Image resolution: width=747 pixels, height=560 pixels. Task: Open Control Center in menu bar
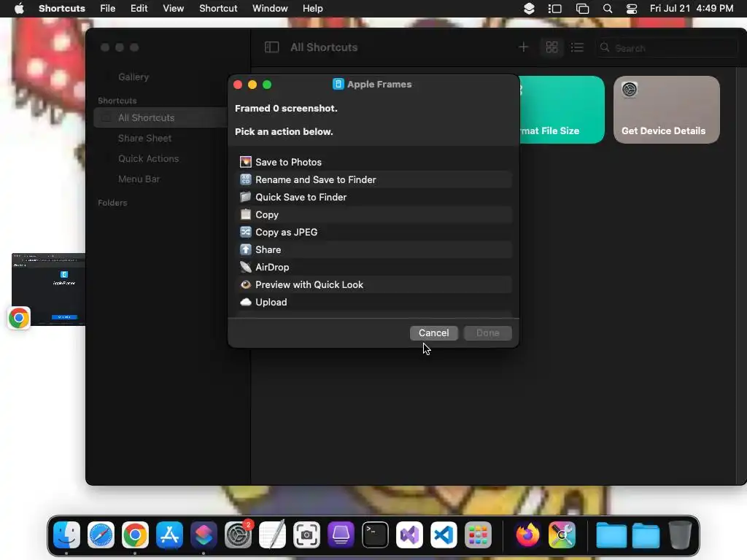click(632, 9)
